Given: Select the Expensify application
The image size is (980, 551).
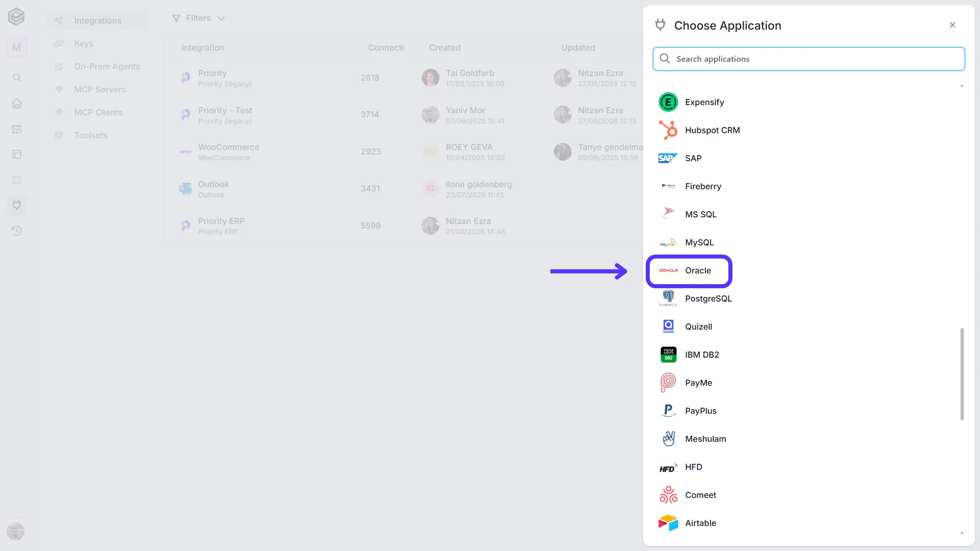Looking at the screenshot, I should click(x=704, y=102).
